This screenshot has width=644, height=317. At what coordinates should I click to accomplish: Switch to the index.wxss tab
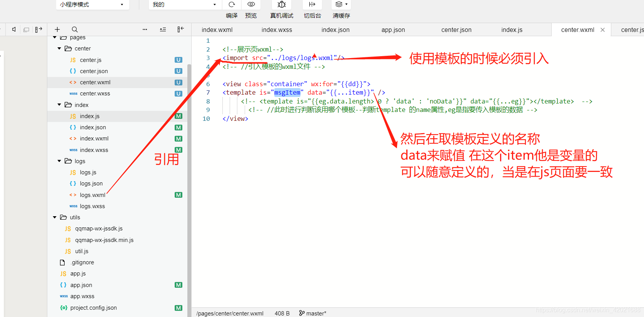tap(277, 30)
